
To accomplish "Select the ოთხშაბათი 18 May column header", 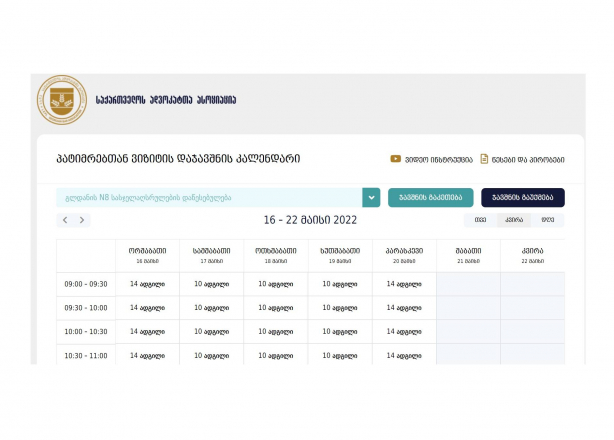I will [276, 255].
